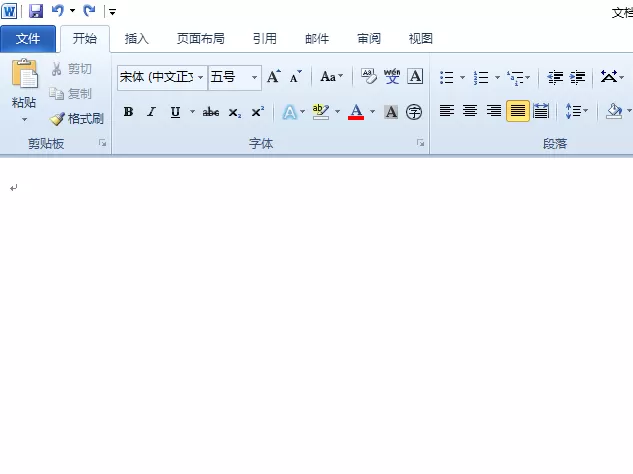Open text effects dropdown arrow
This screenshot has width=633, height=474.
[303, 112]
